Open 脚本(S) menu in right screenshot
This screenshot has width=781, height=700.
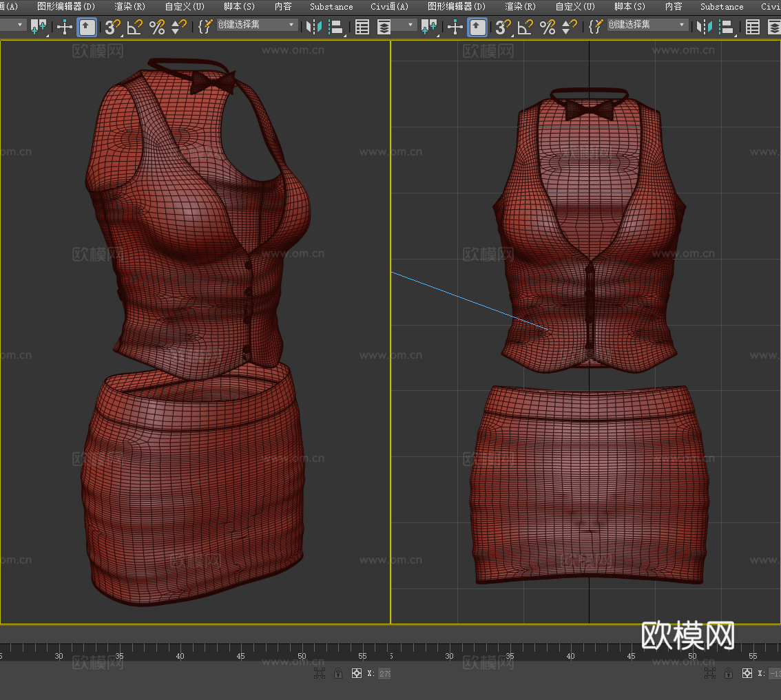629,6
